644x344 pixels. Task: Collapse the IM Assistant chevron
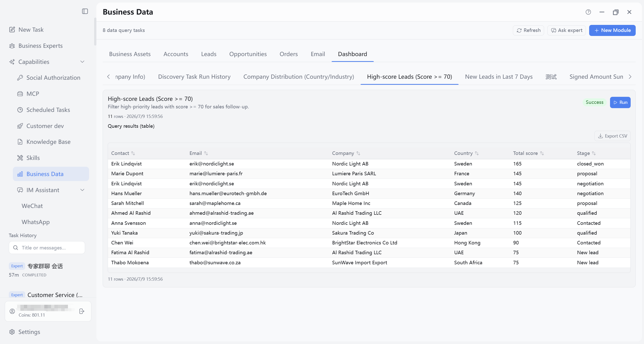coord(82,190)
